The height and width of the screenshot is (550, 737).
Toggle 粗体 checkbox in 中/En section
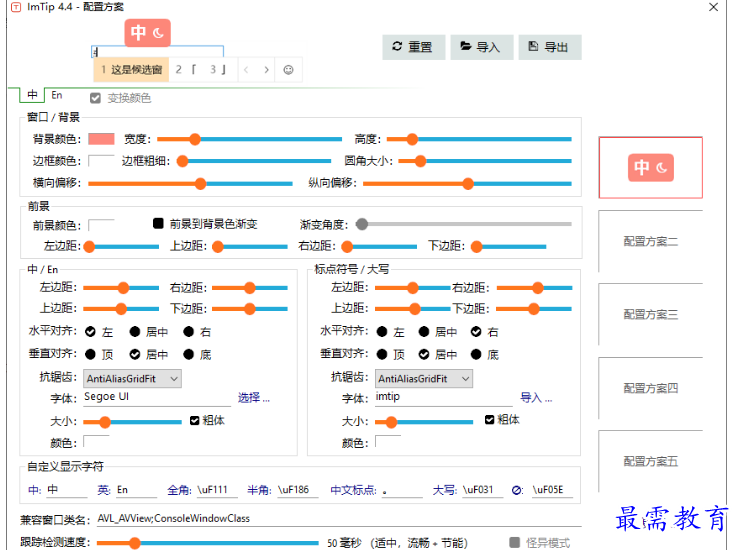[195, 420]
